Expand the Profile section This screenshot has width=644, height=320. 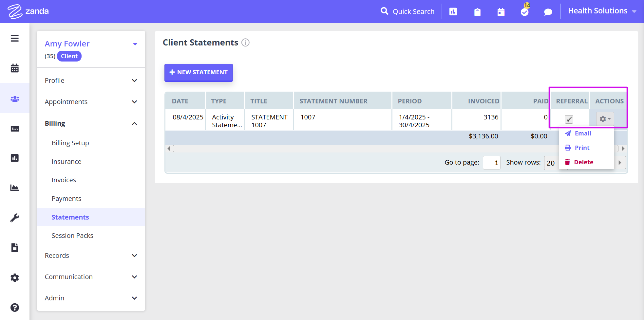(x=91, y=80)
